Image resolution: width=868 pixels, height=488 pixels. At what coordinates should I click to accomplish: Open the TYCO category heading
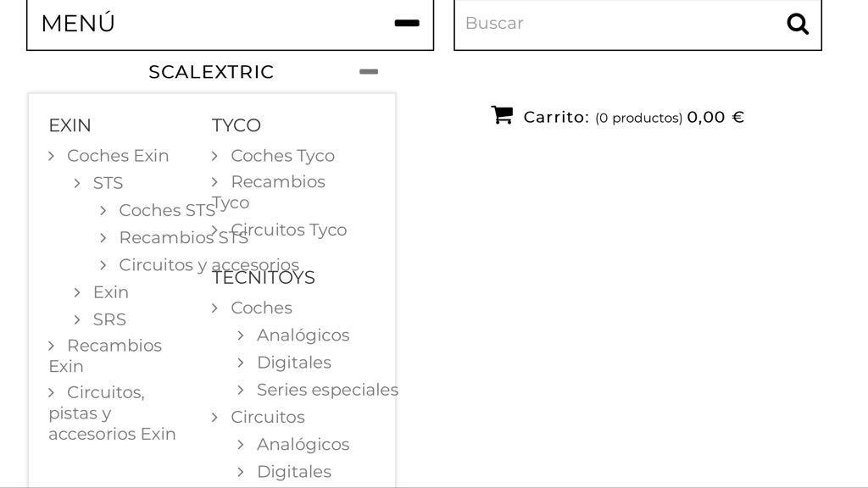[x=236, y=125]
